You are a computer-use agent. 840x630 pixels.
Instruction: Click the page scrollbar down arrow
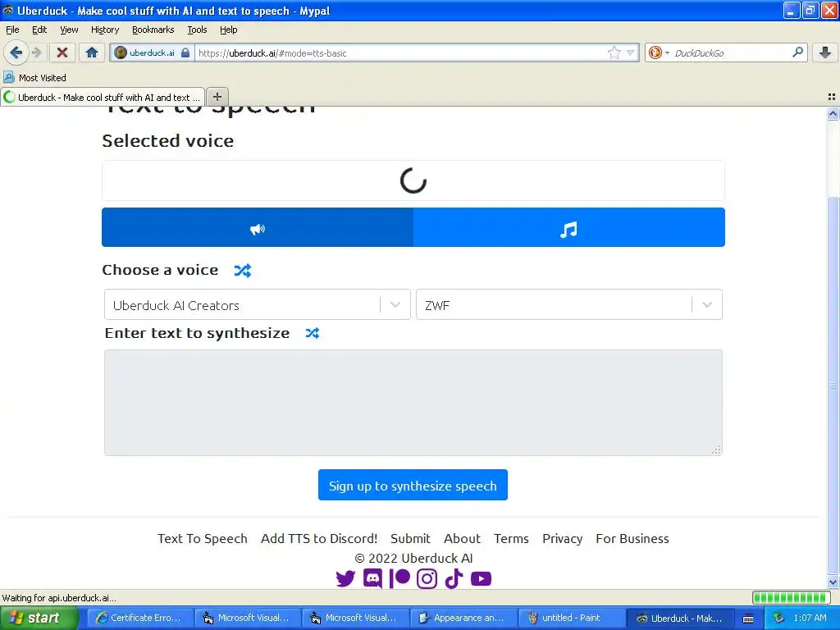click(833, 582)
